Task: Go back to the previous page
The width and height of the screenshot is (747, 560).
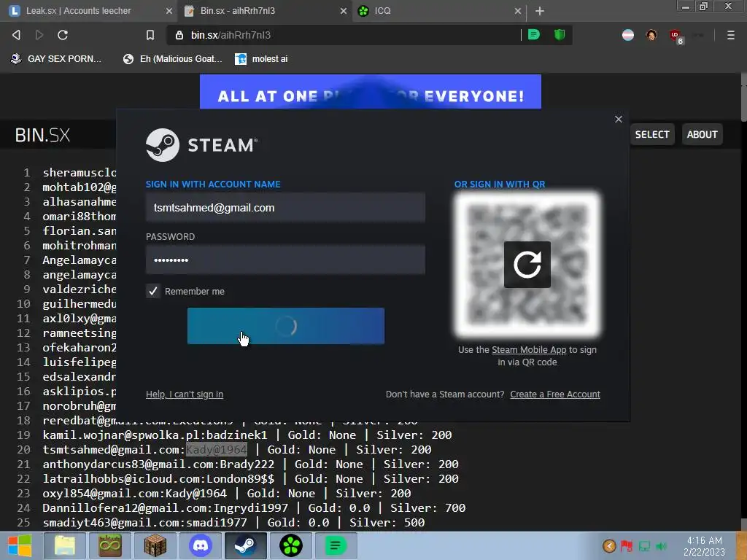Action: coord(16,35)
